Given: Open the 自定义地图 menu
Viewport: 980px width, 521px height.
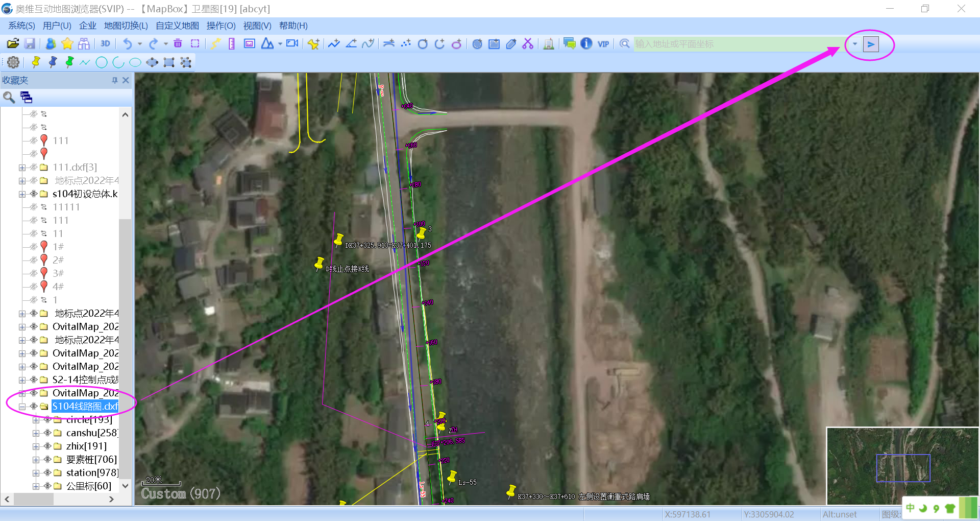Looking at the screenshot, I should pos(177,26).
